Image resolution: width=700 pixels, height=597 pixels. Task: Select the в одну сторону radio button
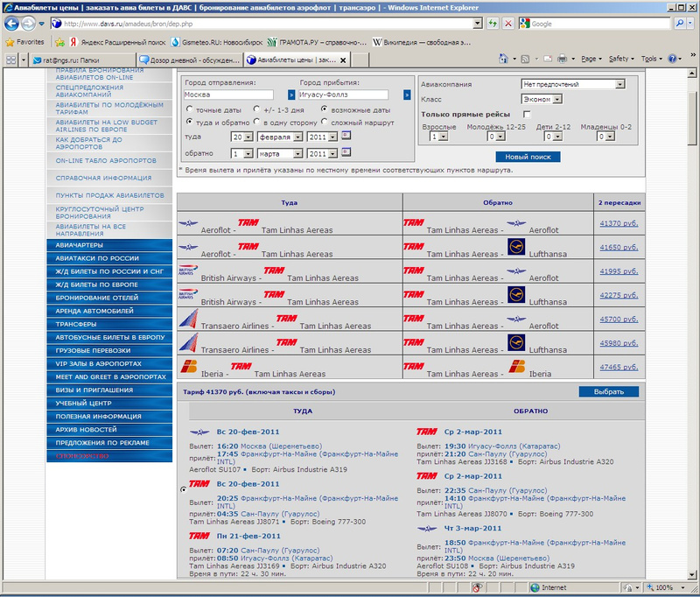pos(256,123)
